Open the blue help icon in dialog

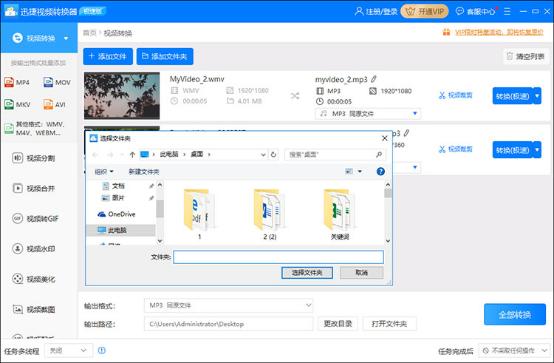381,171
